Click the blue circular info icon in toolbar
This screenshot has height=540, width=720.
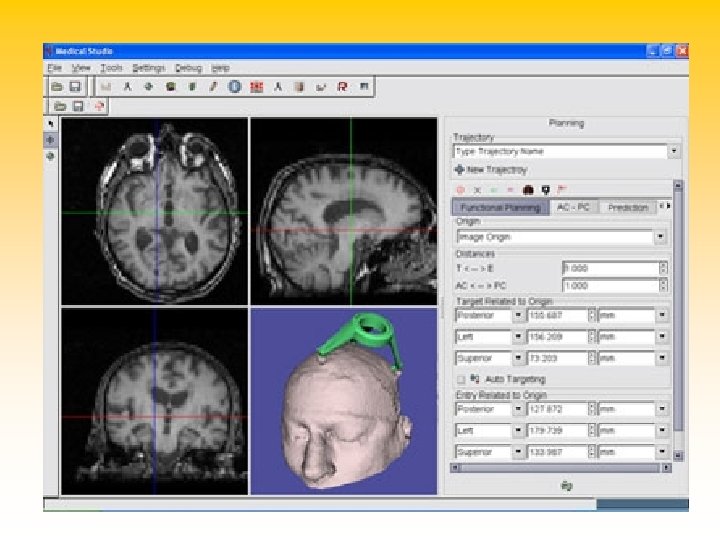point(234,87)
